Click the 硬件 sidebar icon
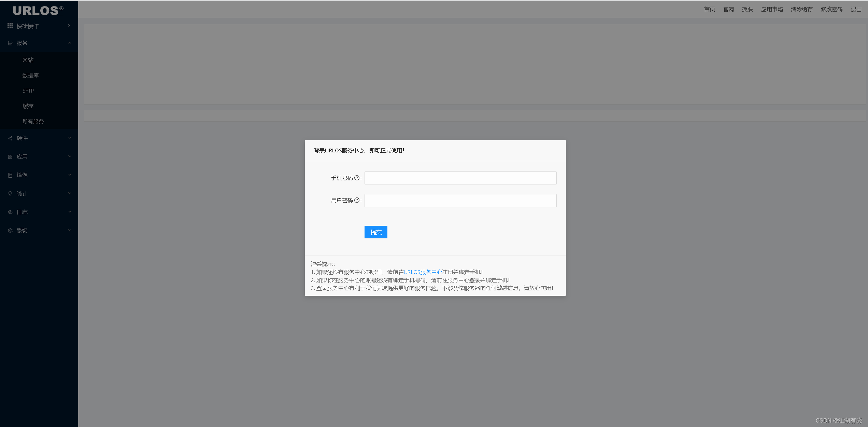 point(10,138)
